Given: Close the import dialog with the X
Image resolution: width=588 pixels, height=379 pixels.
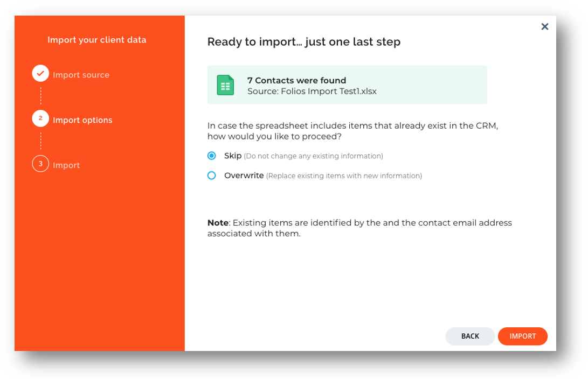Looking at the screenshot, I should point(544,26).
